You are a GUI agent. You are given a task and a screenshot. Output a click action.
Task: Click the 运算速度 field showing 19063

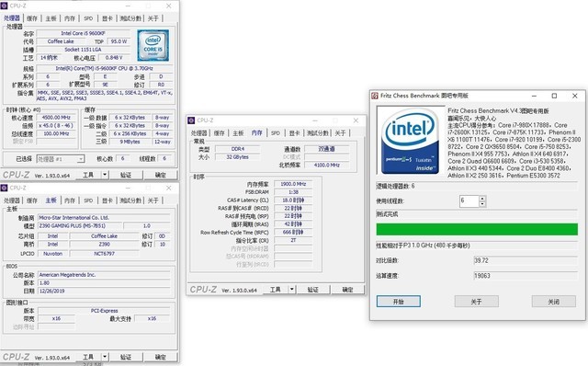526,276
